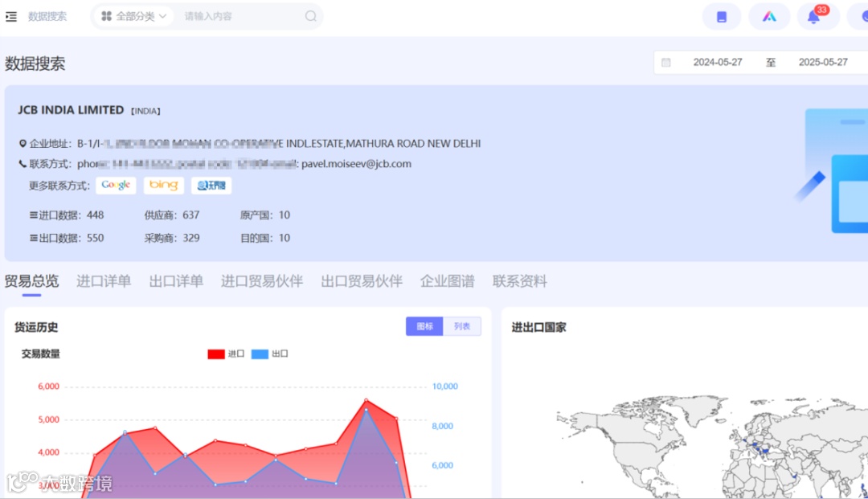
Task: Switch to 出口贸易伙伴 tab
Action: 362,281
